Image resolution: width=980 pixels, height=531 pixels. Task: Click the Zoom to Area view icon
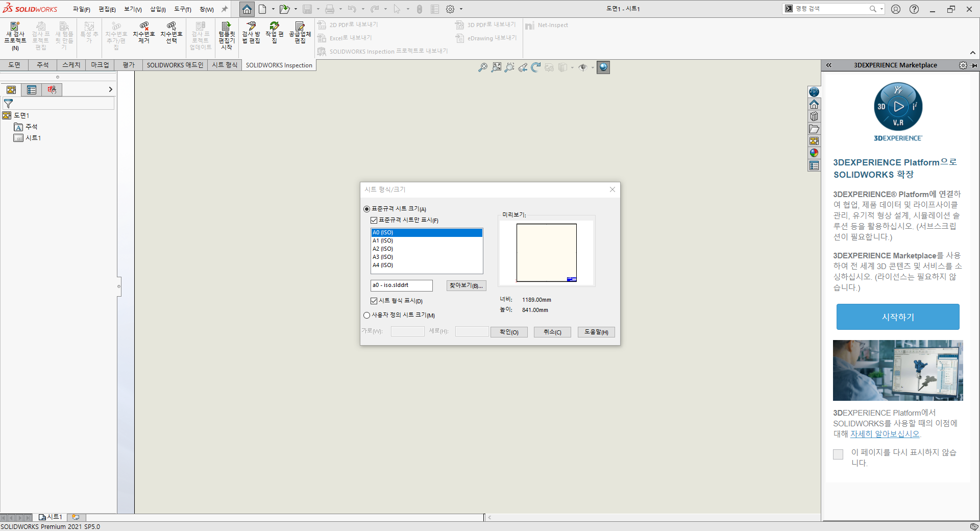pos(496,67)
